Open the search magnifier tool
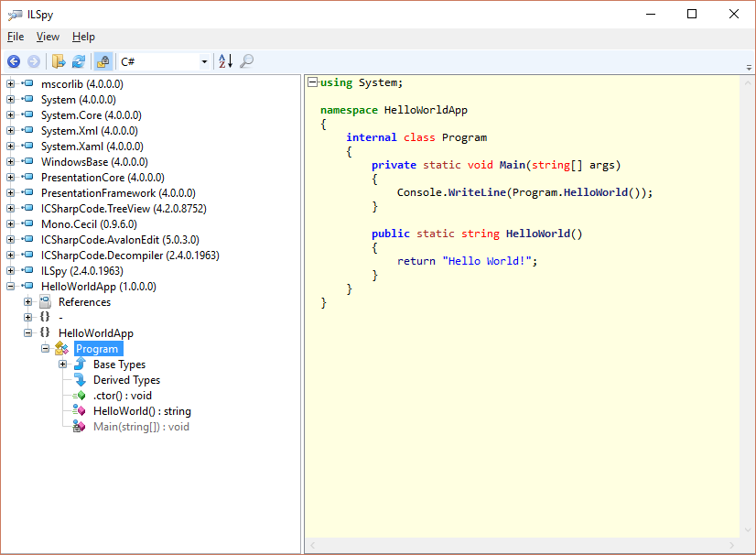 (x=246, y=61)
